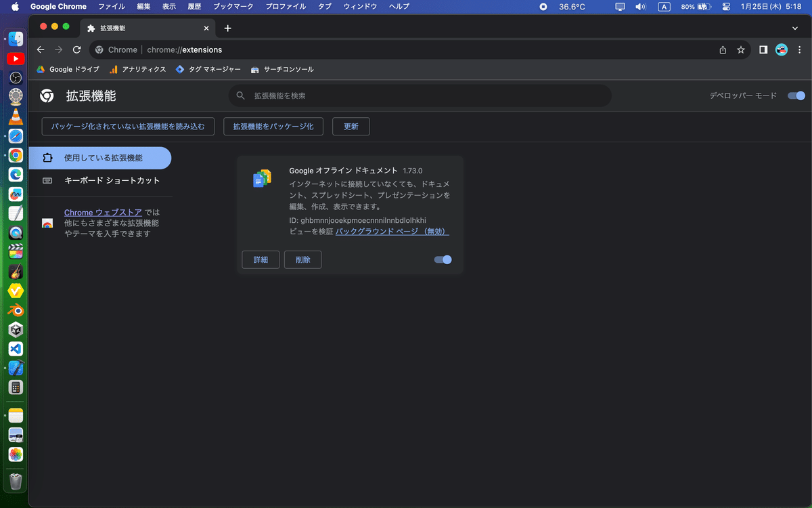Open Visual Studio Code from the dock

pos(16,349)
